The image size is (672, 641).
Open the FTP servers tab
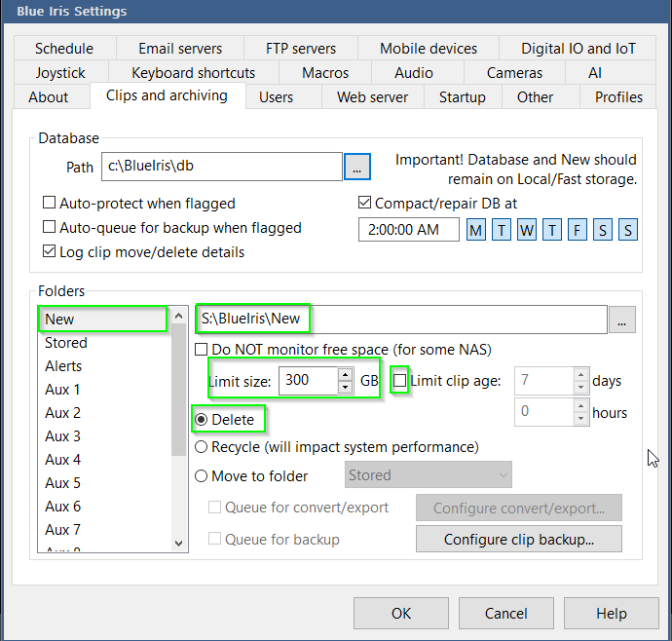tap(301, 48)
